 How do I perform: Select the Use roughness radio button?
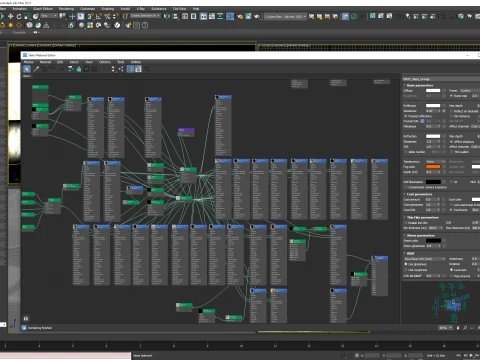406,270
